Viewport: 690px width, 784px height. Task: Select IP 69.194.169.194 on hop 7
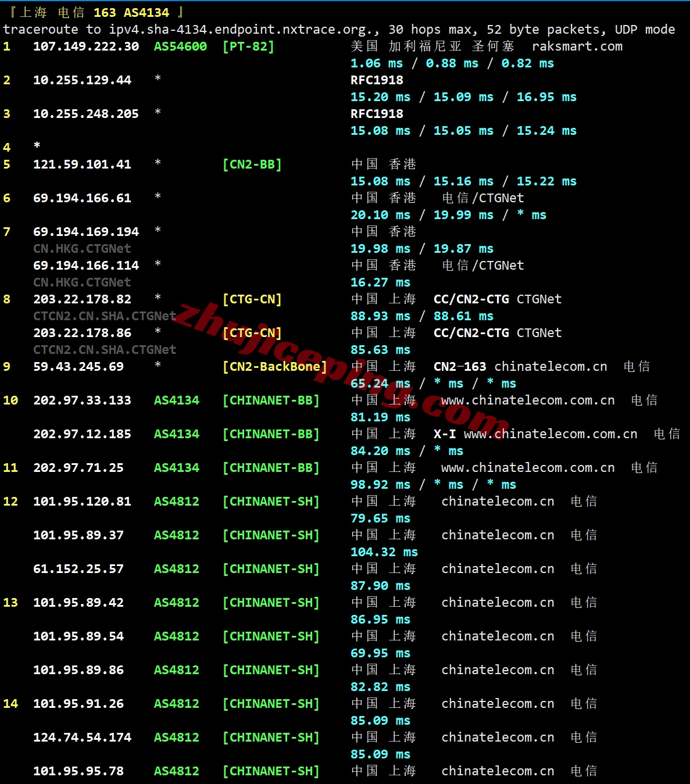(86, 232)
